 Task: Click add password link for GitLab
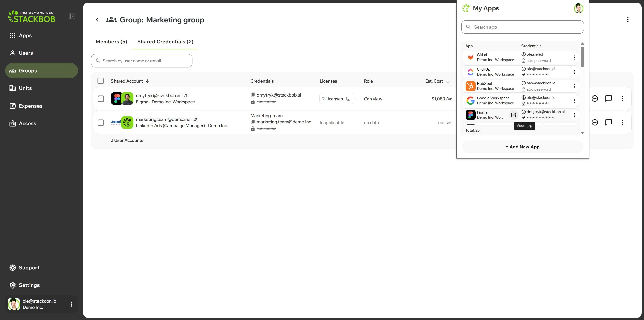coord(539,61)
